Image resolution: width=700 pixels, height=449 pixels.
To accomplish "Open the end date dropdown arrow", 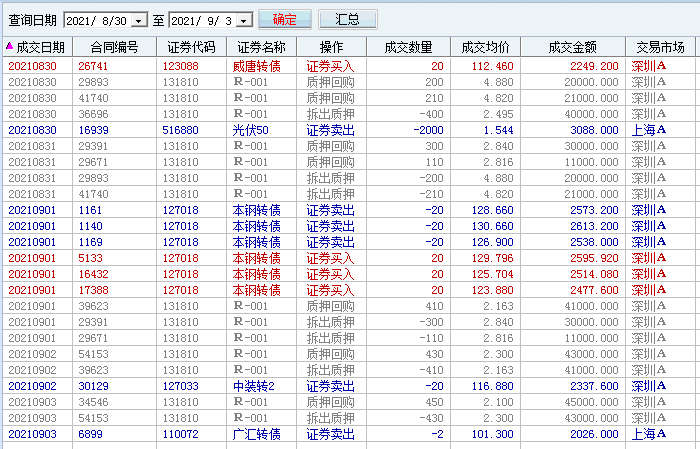I will click(242, 20).
